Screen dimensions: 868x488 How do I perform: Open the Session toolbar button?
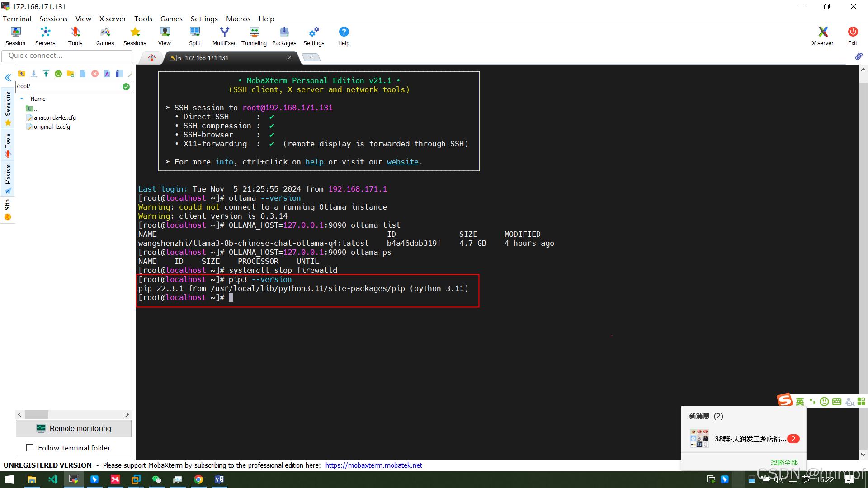point(15,36)
